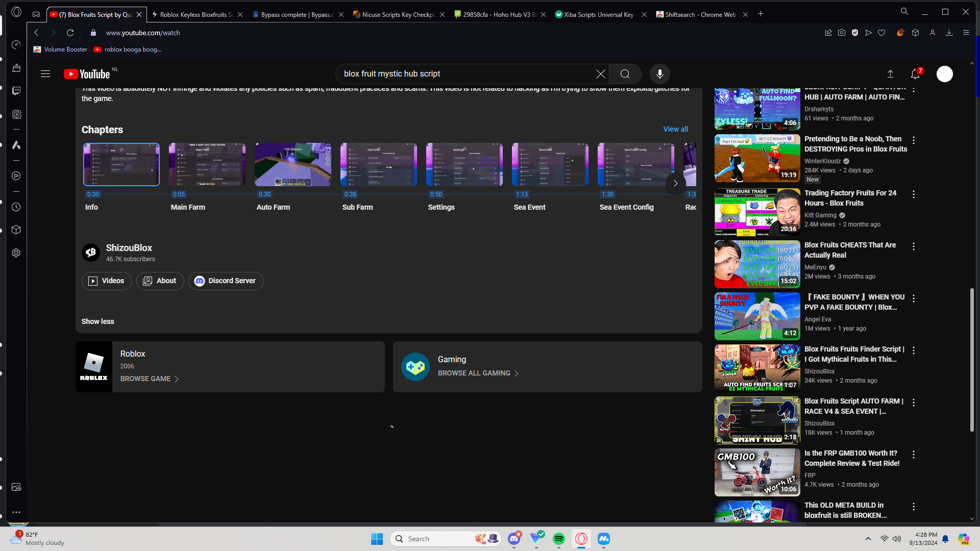980x551 pixels.
Task: Click BROWSE ALL GAMING link
Action: [x=478, y=373]
